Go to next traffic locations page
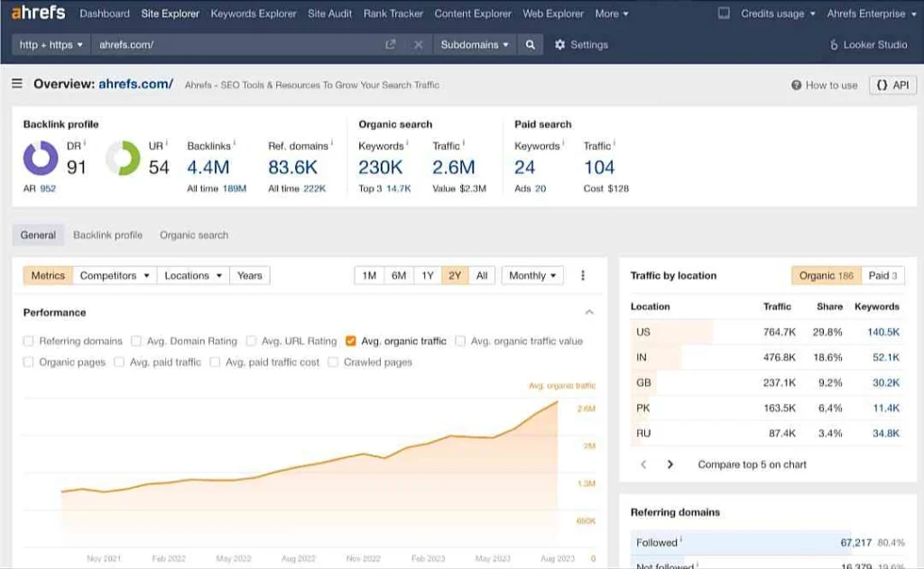This screenshot has width=924, height=569. (x=670, y=464)
